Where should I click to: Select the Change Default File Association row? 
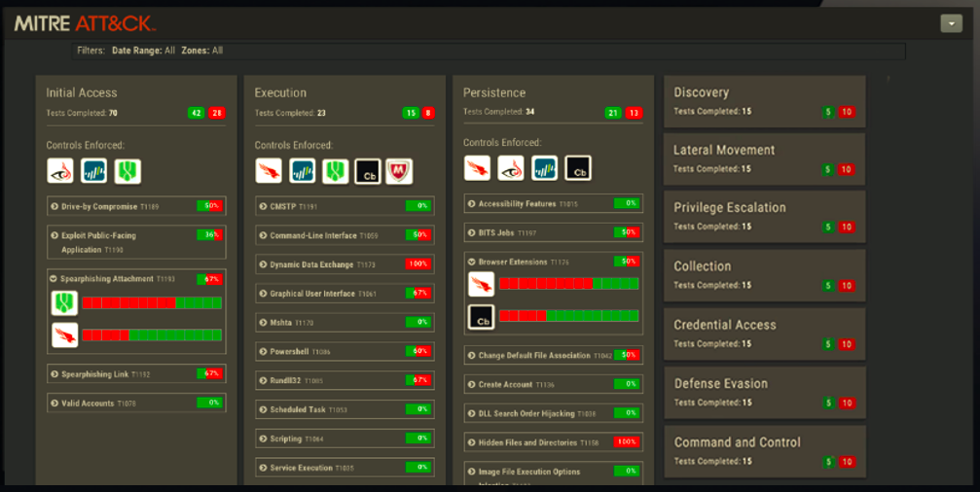(x=553, y=355)
